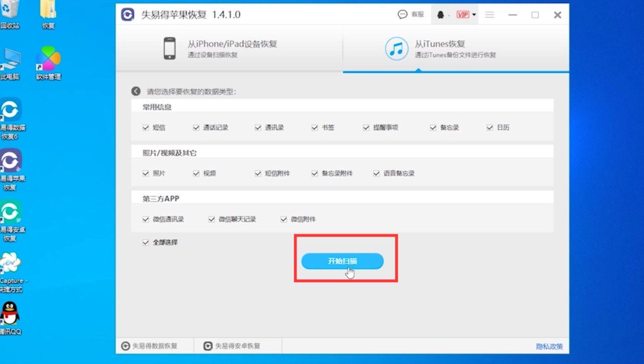Toggle the 通讯录 checkbox
This screenshot has width=644, height=364.
click(258, 128)
